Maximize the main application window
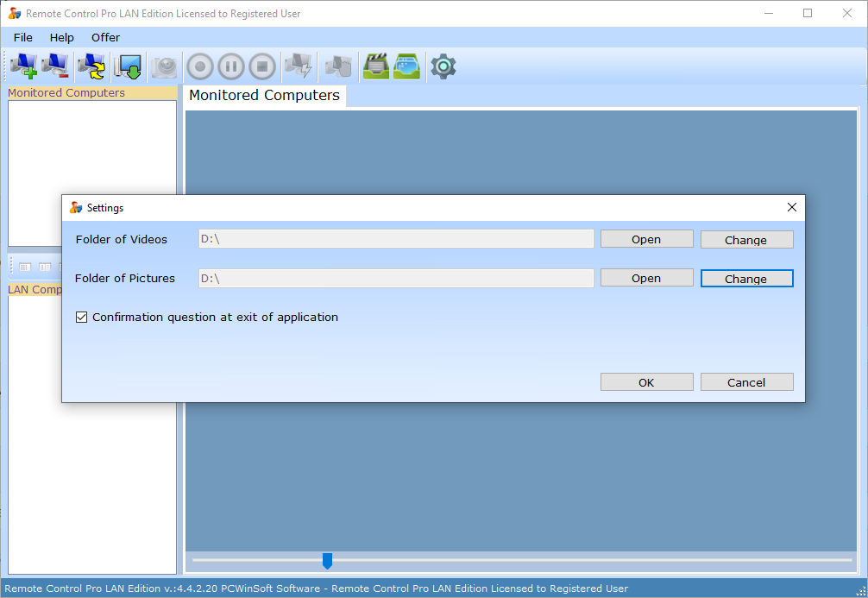This screenshot has width=868, height=598. (x=808, y=13)
